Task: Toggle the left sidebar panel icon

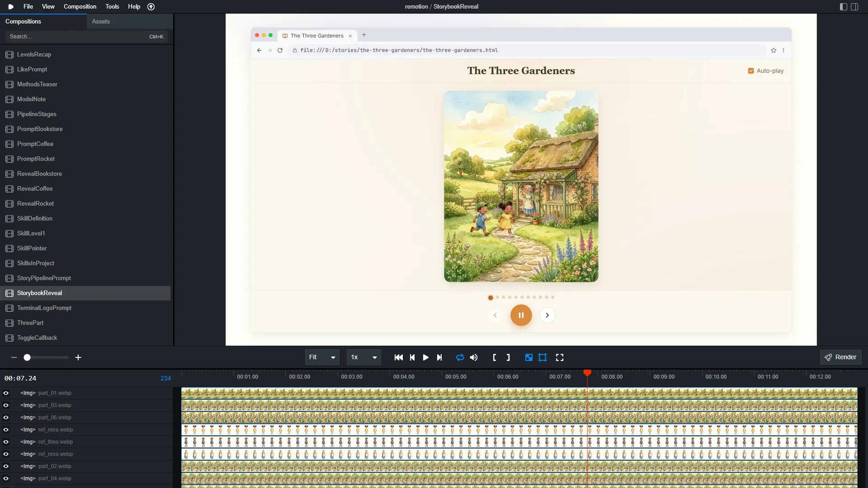Action: [843, 7]
